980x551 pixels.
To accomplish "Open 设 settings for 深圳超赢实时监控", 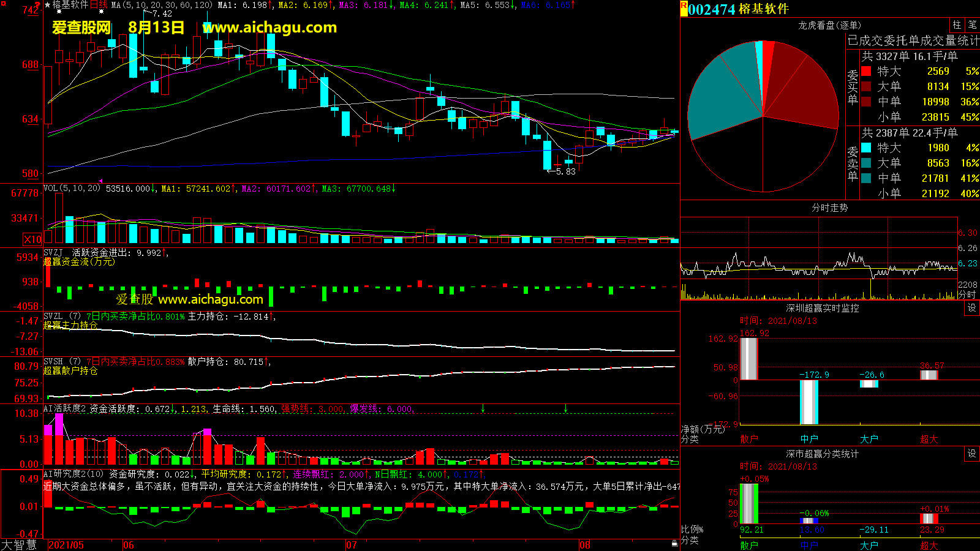I will tap(972, 308).
